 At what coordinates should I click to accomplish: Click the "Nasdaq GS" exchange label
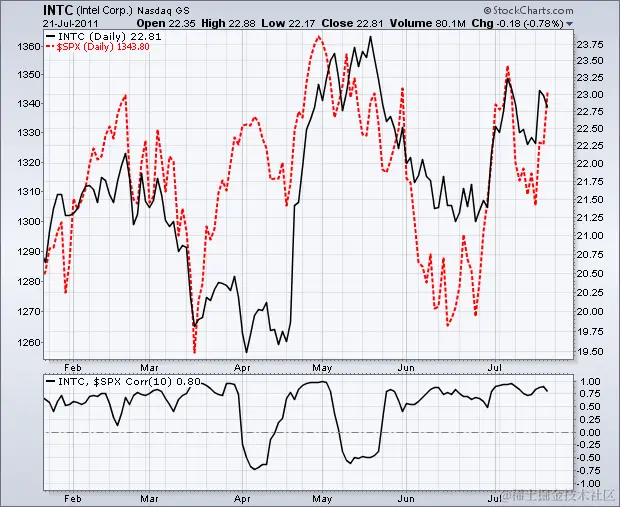[163, 11]
